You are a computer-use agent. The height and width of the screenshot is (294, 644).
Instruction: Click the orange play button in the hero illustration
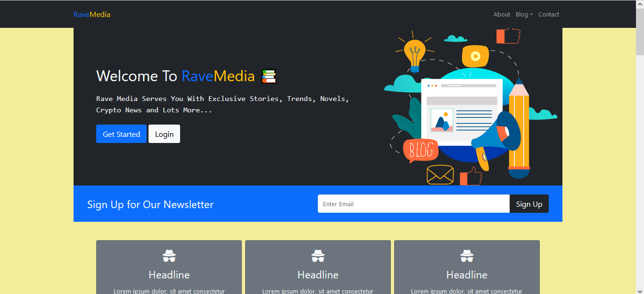[x=476, y=56]
